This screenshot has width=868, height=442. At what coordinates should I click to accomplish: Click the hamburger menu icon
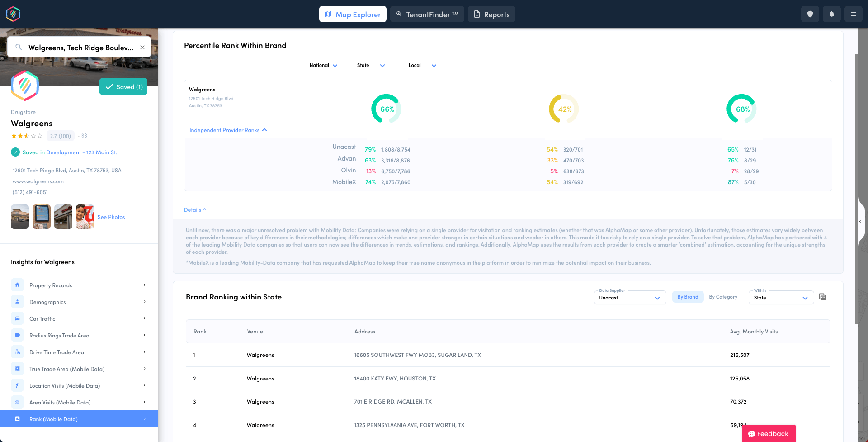click(x=853, y=14)
